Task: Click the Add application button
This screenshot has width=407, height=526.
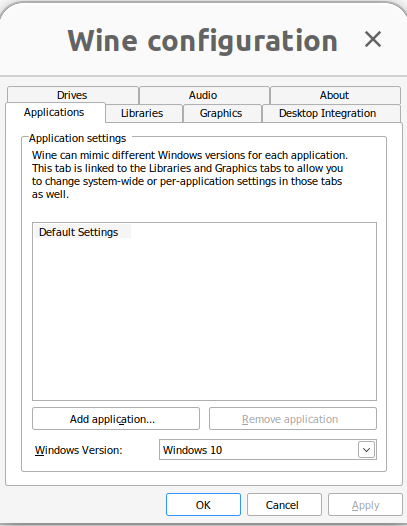Action: (116, 419)
